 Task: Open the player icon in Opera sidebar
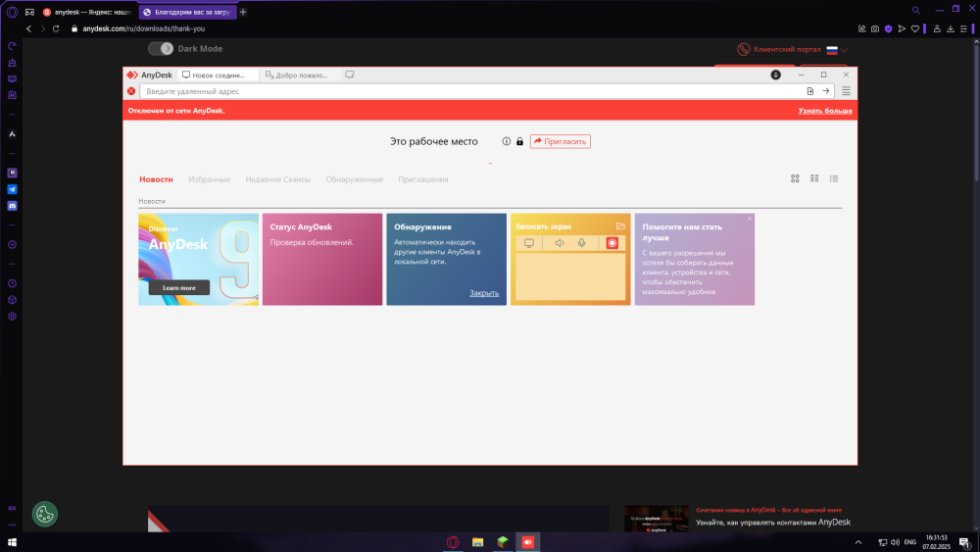tap(12, 245)
